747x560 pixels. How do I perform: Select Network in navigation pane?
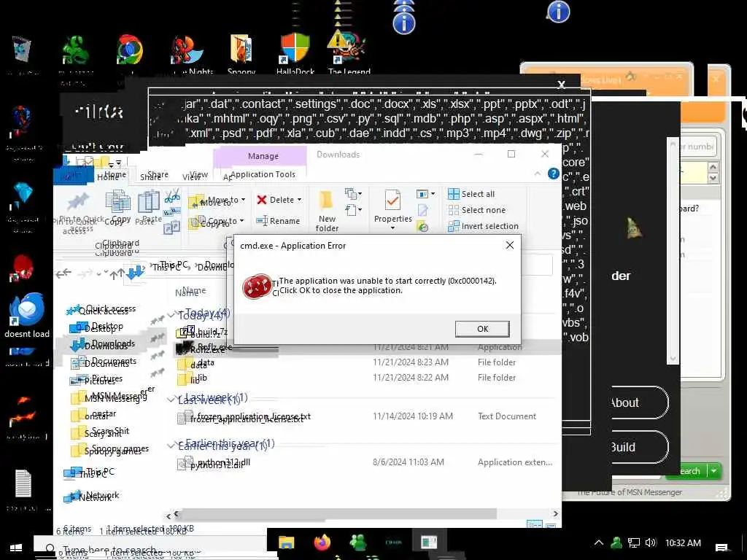[92, 497]
